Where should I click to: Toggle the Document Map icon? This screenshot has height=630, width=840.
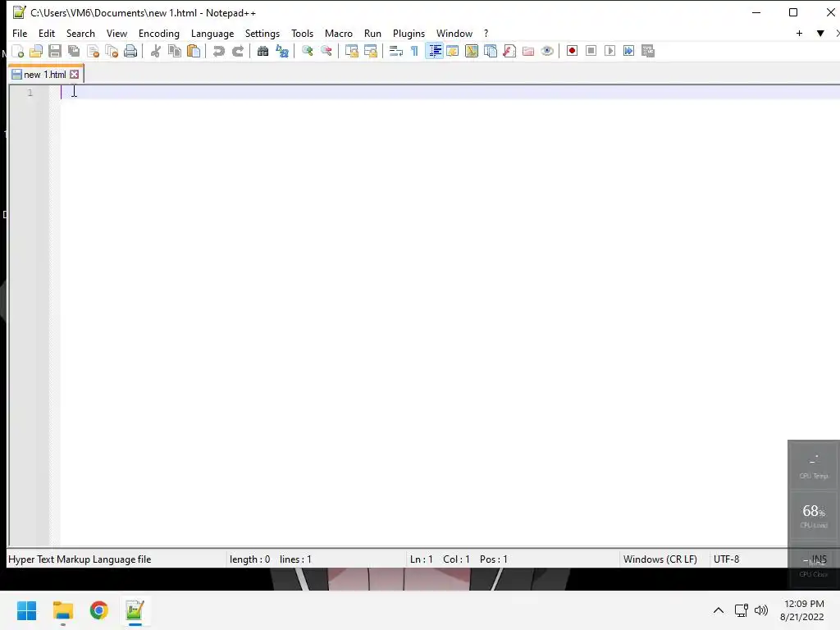coord(472,51)
